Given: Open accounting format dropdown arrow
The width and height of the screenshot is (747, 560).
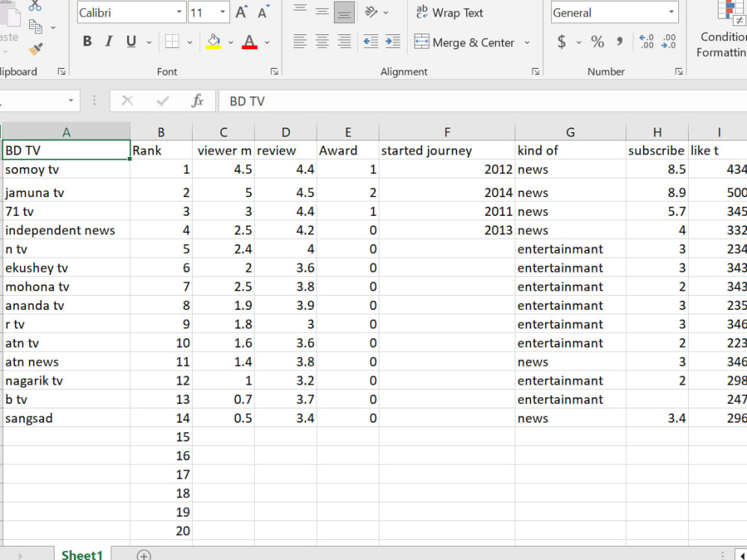Looking at the screenshot, I should (x=579, y=43).
